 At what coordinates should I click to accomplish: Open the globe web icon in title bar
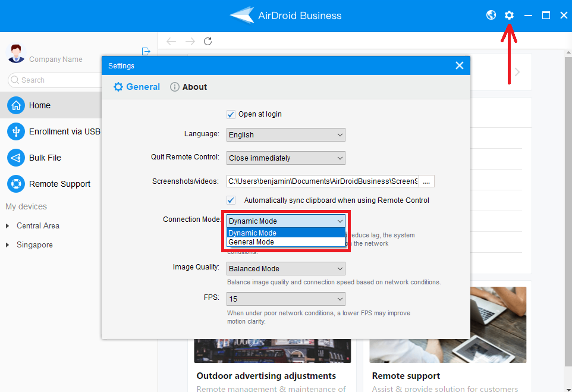click(x=491, y=15)
